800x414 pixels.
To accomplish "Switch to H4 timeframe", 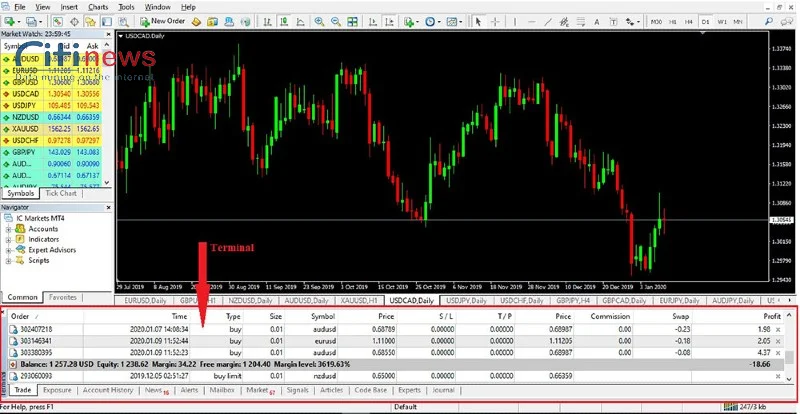I will (x=689, y=21).
